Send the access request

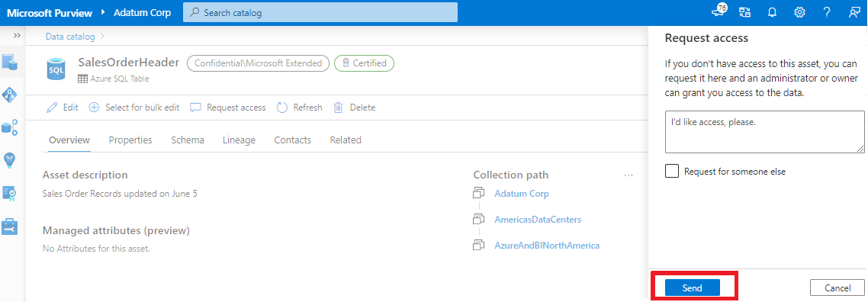point(692,288)
